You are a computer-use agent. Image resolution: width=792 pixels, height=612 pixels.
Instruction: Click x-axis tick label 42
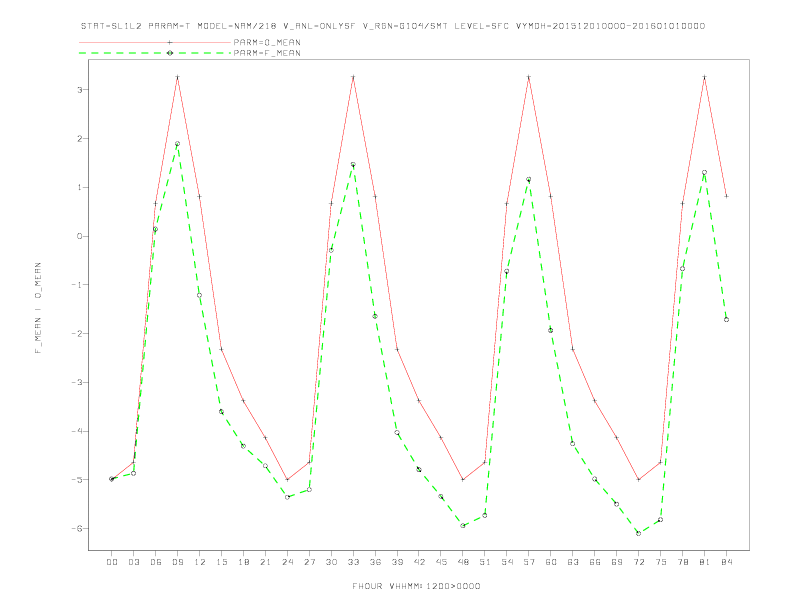click(x=419, y=562)
